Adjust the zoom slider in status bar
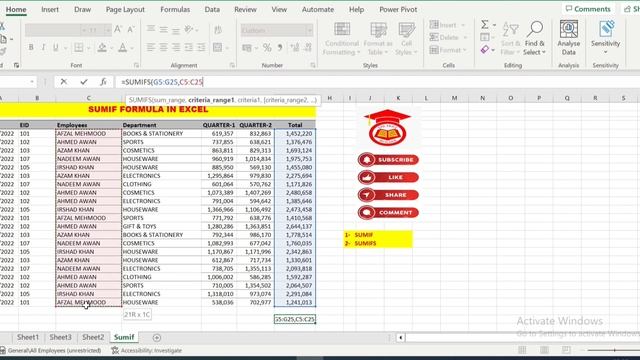 613,350
